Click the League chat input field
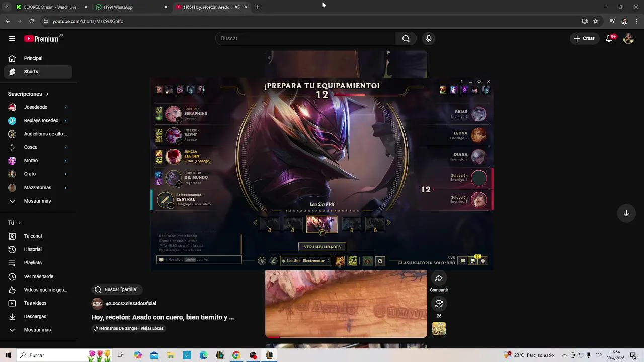This screenshot has width=644, height=362. [x=199, y=260]
